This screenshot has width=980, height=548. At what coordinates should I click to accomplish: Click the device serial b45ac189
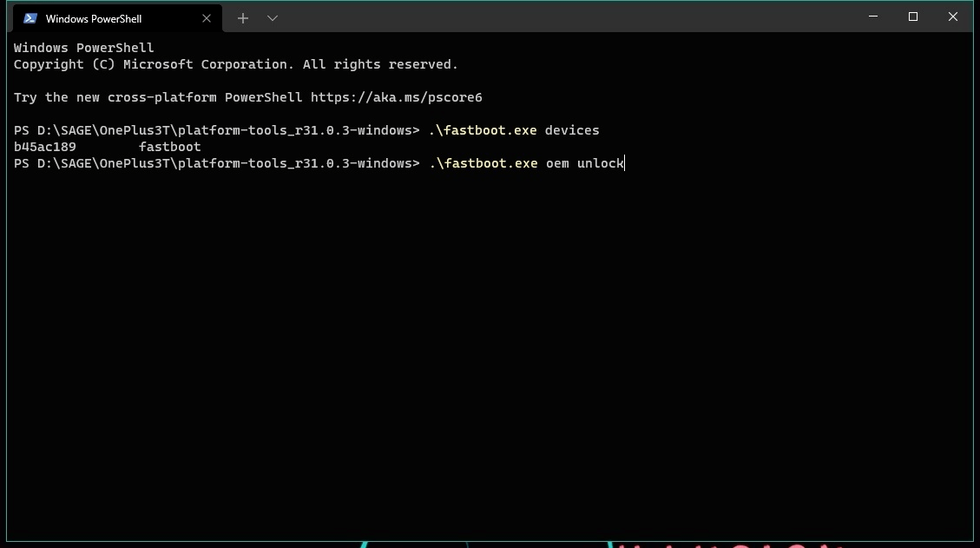pyautogui.click(x=45, y=147)
